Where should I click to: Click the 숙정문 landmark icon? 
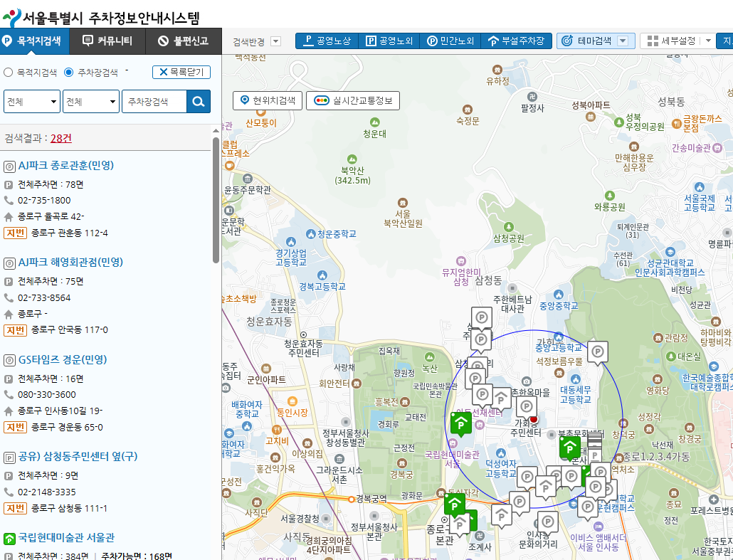(467, 110)
